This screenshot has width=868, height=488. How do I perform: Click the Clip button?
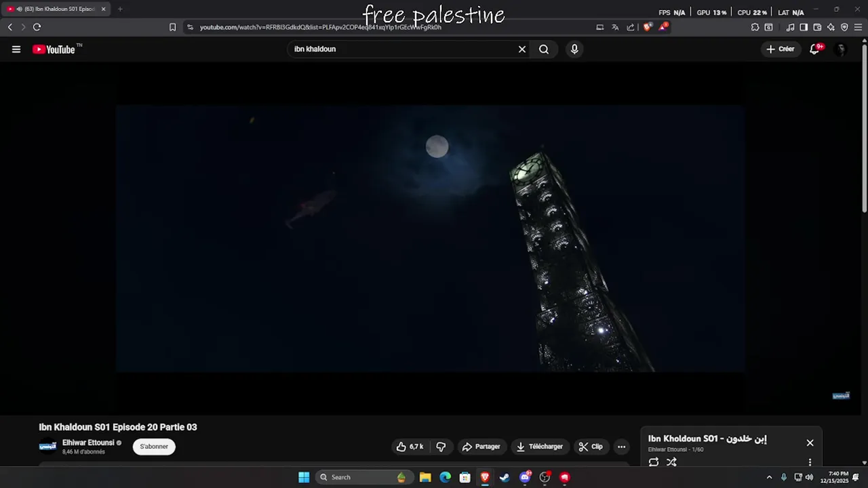(x=590, y=447)
